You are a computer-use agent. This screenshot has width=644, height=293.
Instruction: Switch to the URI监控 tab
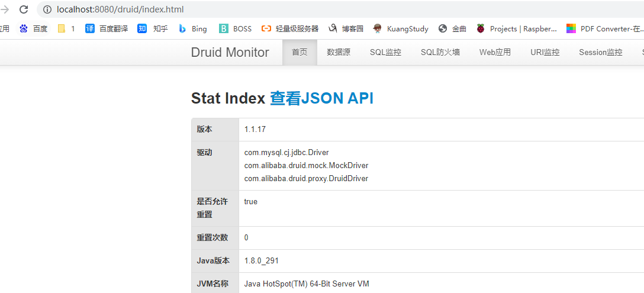click(x=545, y=52)
